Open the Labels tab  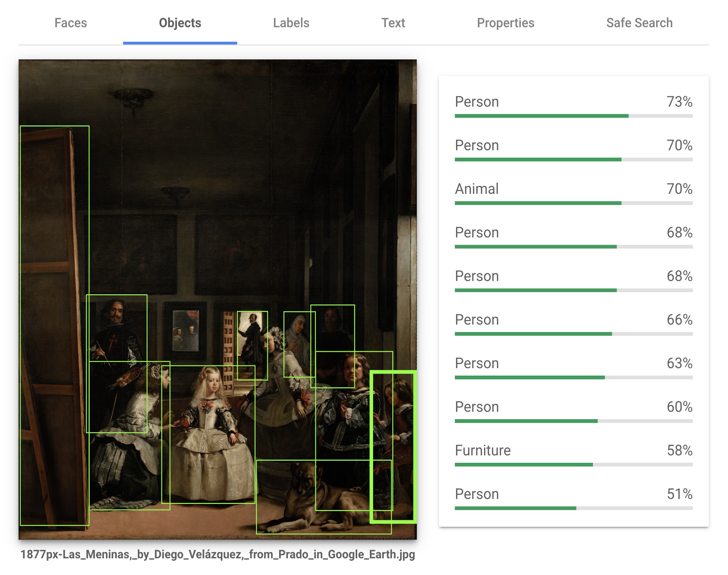pos(291,23)
